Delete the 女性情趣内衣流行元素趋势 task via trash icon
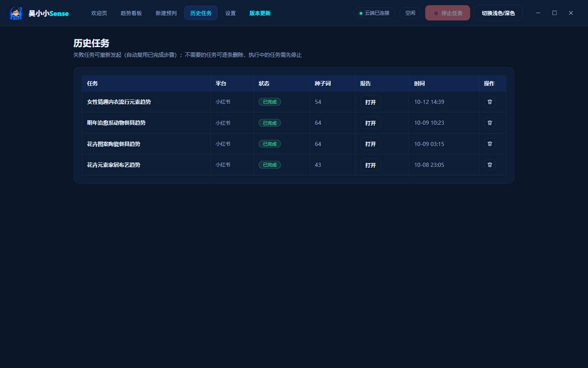 [x=490, y=102]
